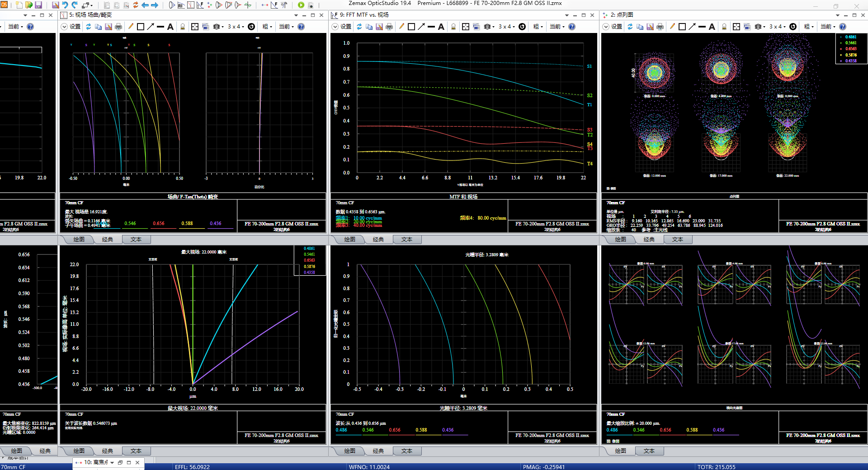This screenshot has width=868, height=470.
Task: Toggle active-cursor crosshair in spot diagram window
Action: click(736, 27)
